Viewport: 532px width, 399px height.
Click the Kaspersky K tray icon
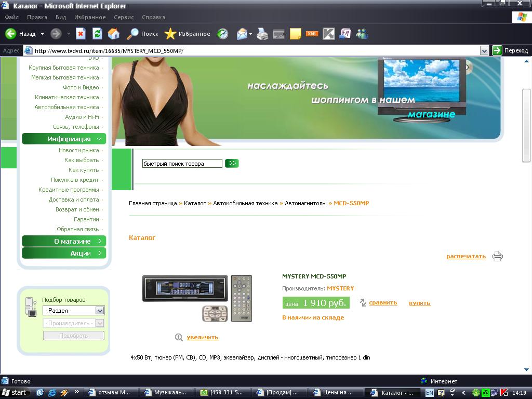504,393
